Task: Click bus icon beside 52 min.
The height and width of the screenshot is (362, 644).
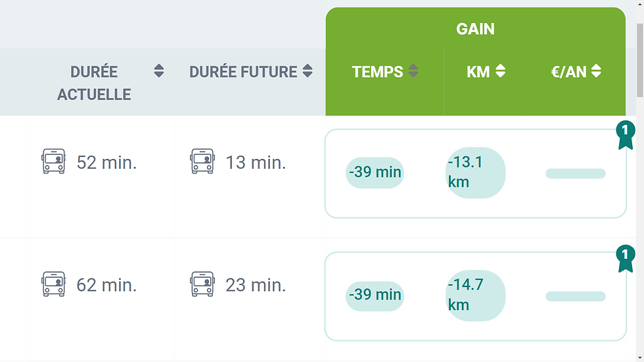Action: pyautogui.click(x=53, y=162)
